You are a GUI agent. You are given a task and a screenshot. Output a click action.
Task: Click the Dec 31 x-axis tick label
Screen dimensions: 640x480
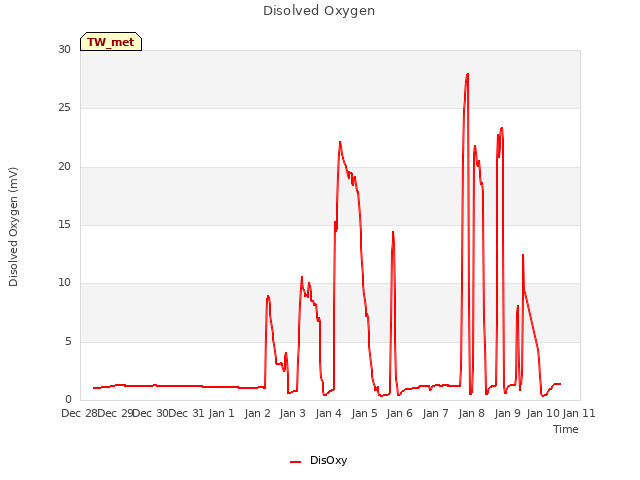(187, 413)
